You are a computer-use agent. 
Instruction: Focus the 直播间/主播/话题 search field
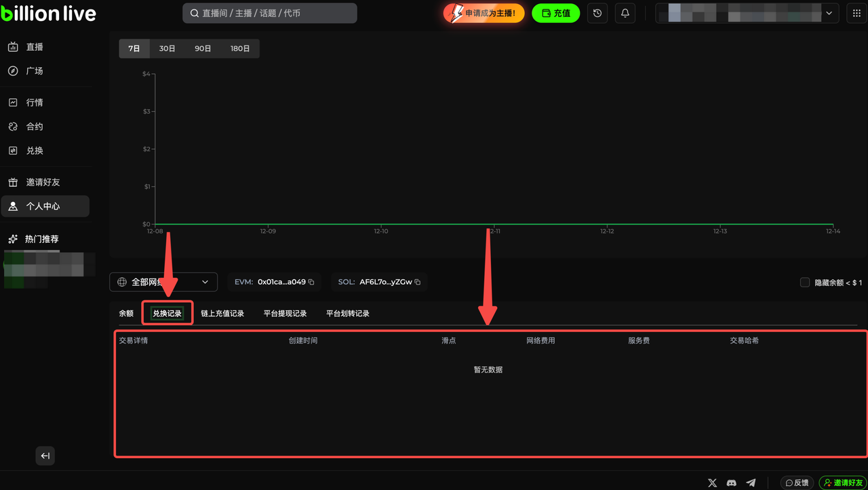[270, 14]
